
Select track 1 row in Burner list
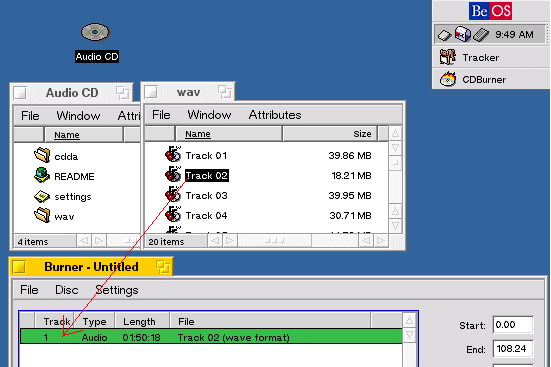point(211,337)
